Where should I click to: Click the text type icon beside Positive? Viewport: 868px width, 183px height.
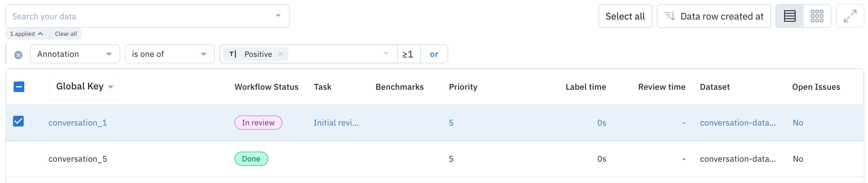[233, 54]
